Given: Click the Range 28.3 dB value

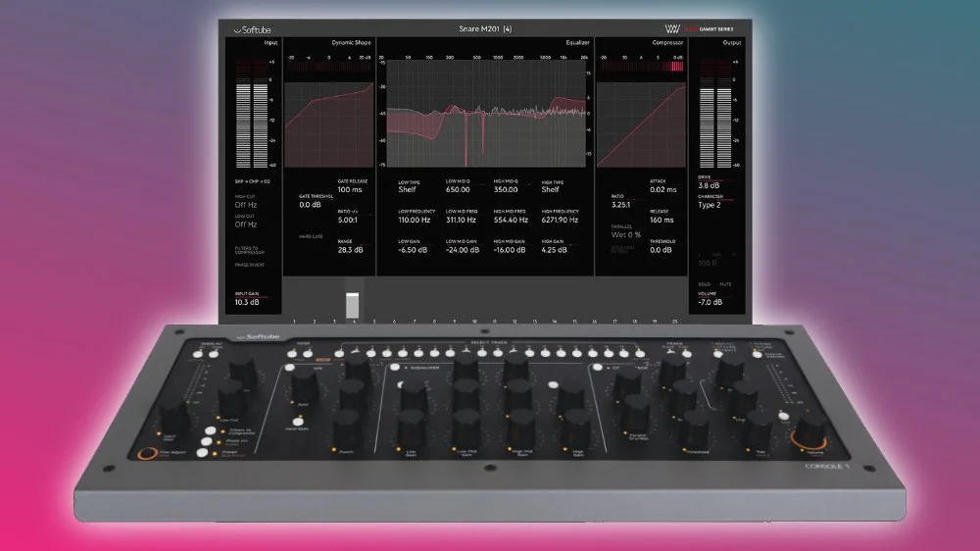Looking at the screenshot, I should coord(350,250).
